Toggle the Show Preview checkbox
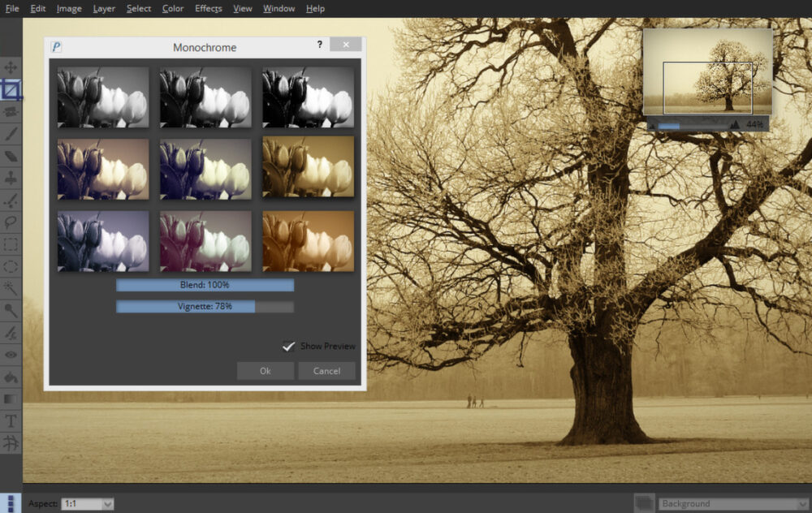The width and height of the screenshot is (812, 513). point(290,346)
